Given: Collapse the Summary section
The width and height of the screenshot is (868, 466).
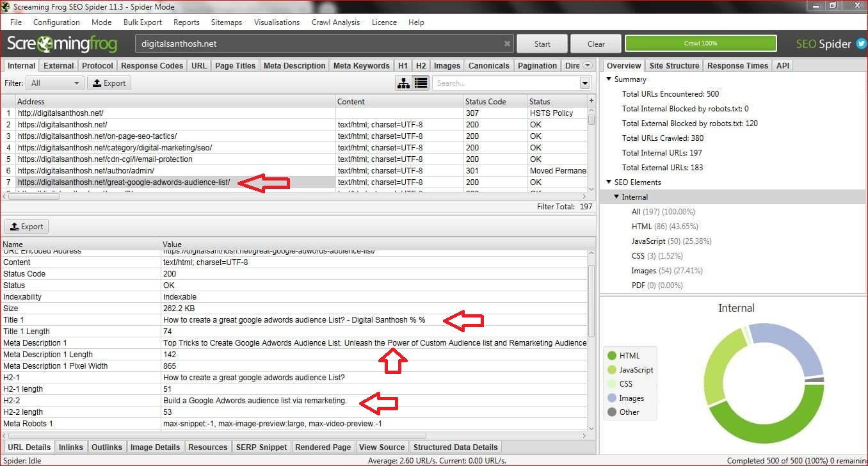Looking at the screenshot, I should 609,79.
